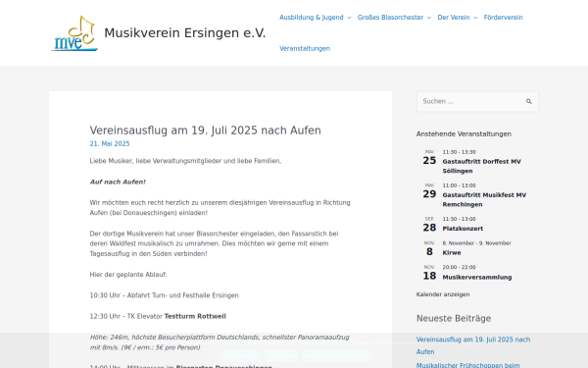Click the Zustimmen cookie button
Image resolution: width=588 pixels, height=368 pixels.
[240, 355]
